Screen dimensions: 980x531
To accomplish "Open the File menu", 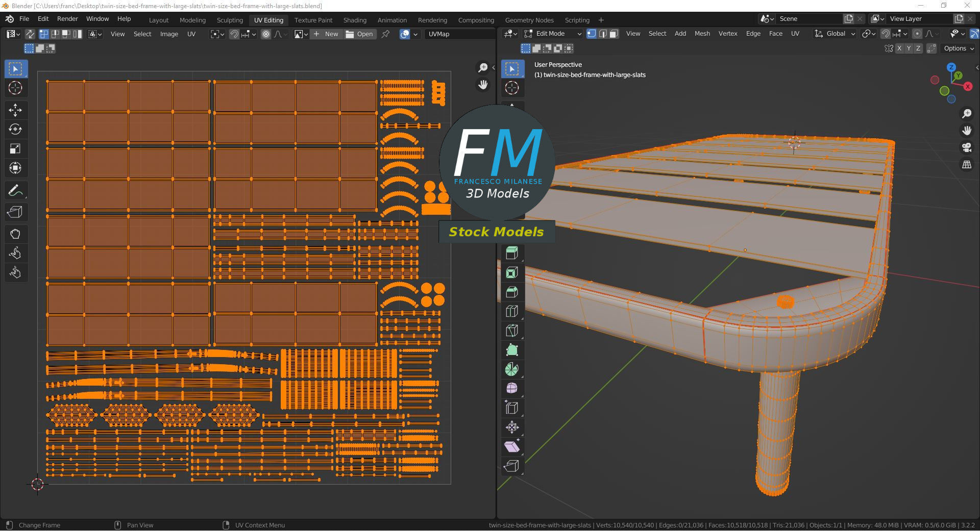I will click(24, 19).
